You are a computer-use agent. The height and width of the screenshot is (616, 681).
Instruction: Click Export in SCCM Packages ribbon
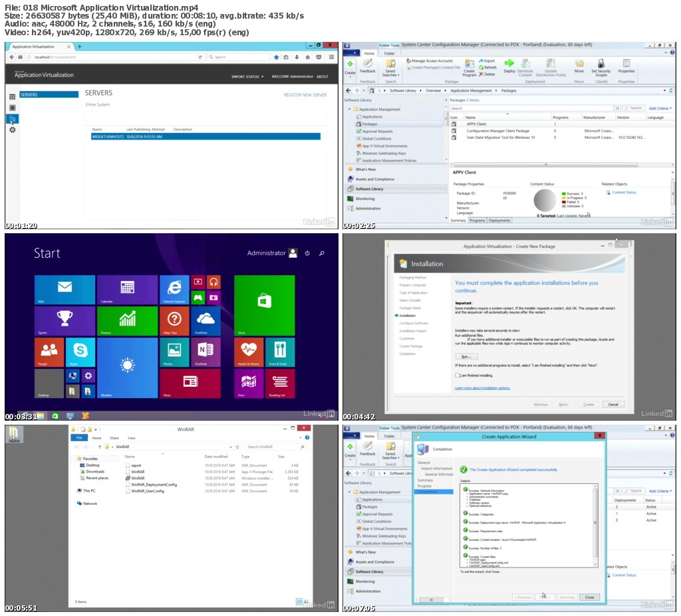tap(487, 61)
